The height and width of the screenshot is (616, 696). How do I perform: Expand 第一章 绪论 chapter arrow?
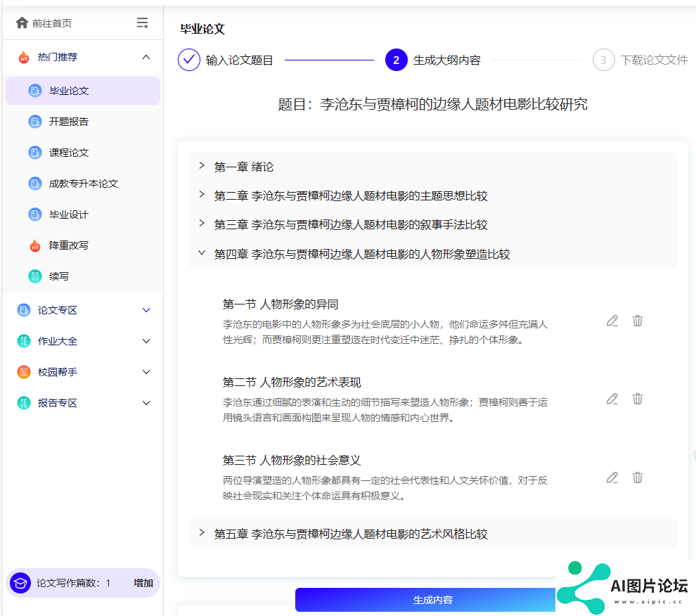click(202, 166)
